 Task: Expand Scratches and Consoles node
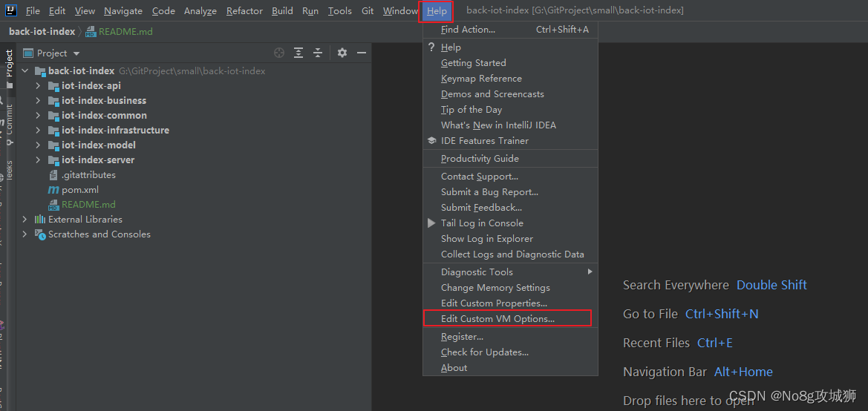pos(25,234)
